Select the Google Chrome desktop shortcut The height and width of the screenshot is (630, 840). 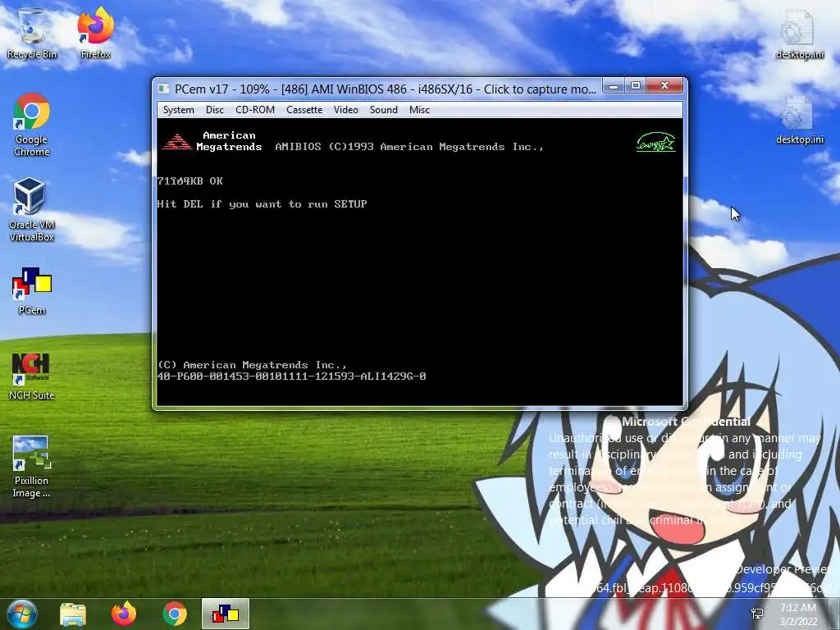pos(32,125)
